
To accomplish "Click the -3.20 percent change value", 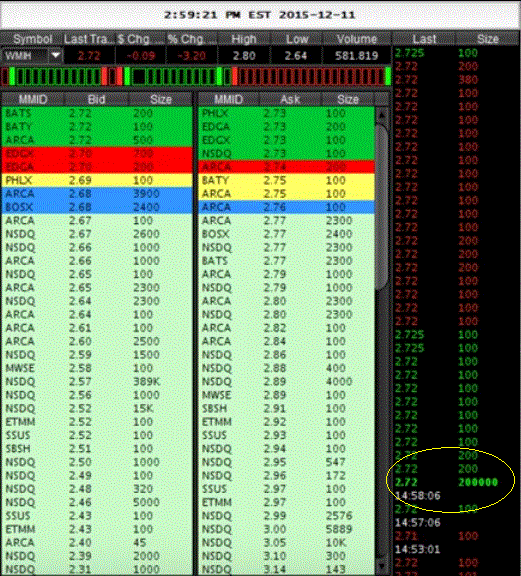I will click(191, 56).
